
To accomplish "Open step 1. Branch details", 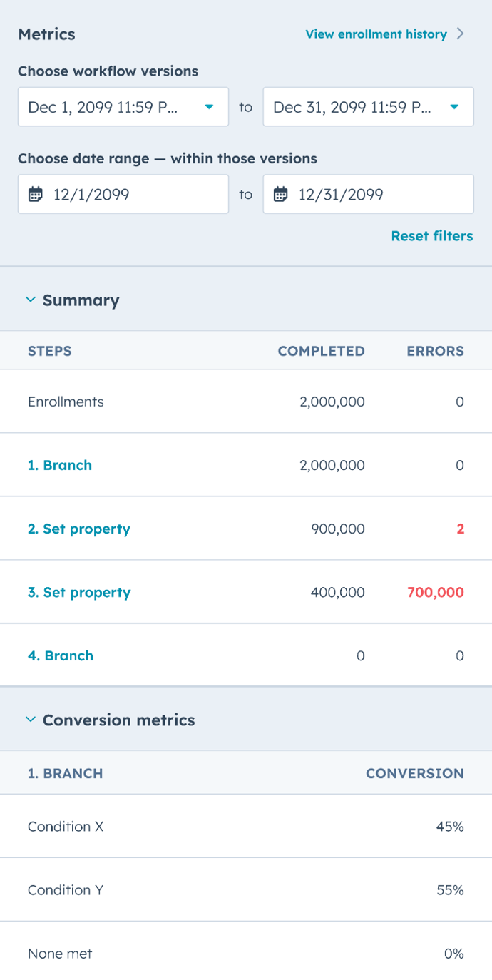I will click(60, 464).
